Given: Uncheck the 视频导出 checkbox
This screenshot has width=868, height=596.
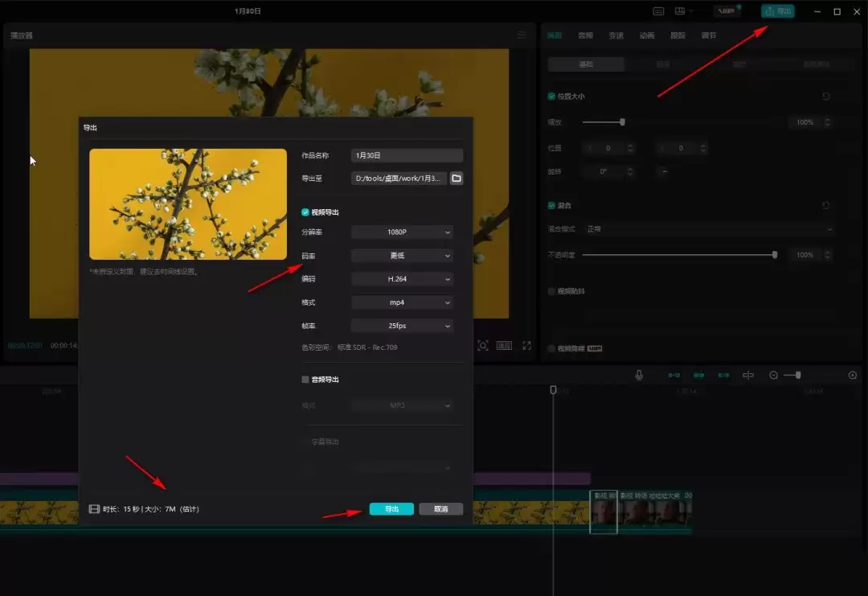Looking at the screenshot, I should click(x=305, y=212).
